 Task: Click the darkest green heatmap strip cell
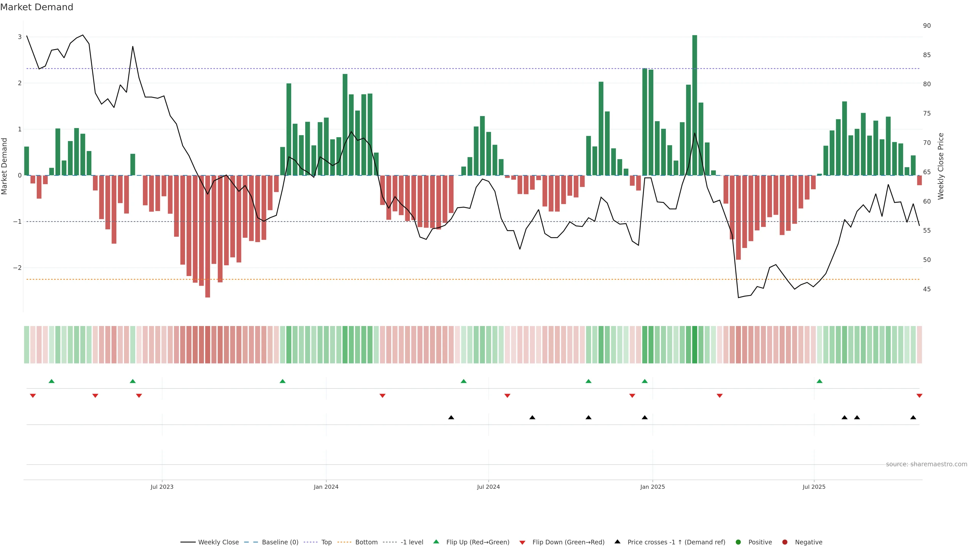pyautogui.click(x=695, y=345)
